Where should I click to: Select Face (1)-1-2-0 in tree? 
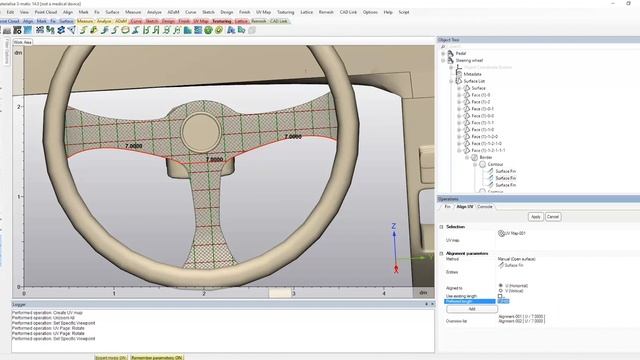click(x=484, y=137)
